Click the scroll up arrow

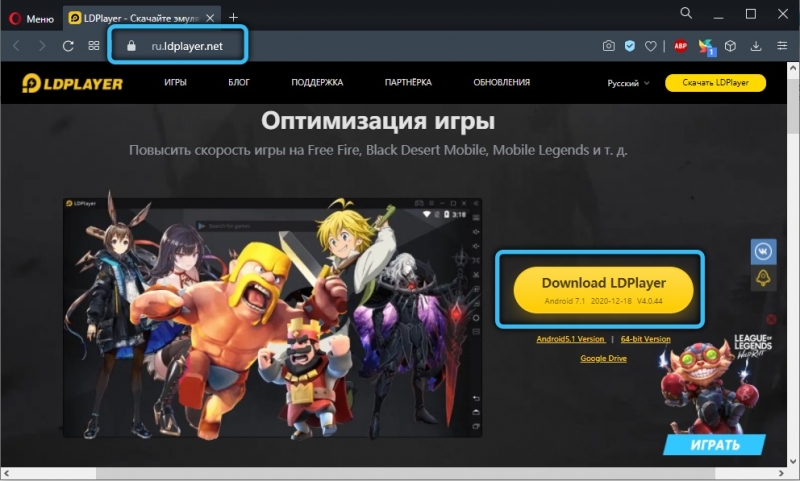coord(793,68)
